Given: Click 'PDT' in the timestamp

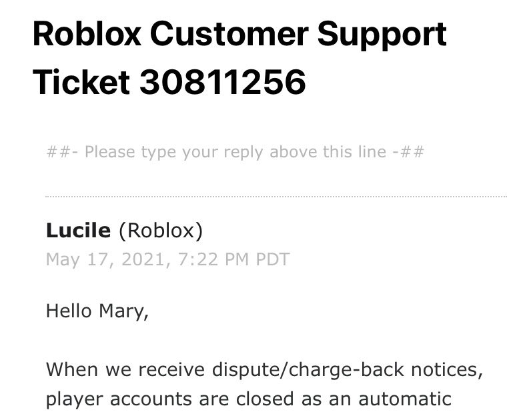Looking at the screenshot, I should coord(273,259).
